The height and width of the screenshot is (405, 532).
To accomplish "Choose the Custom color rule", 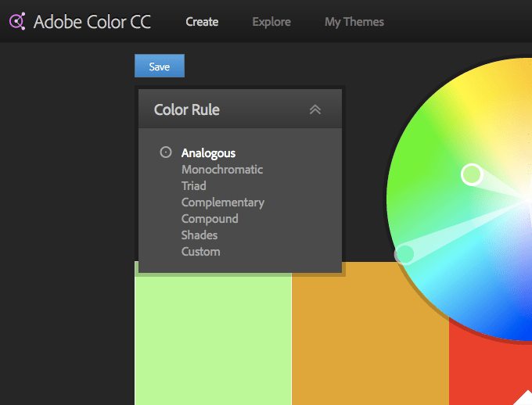I will coord(201,252).
